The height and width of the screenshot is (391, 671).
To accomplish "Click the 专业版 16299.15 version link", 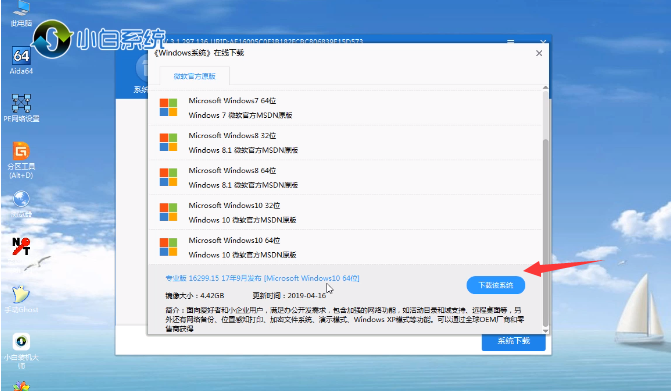I will [x=262, y=278].
